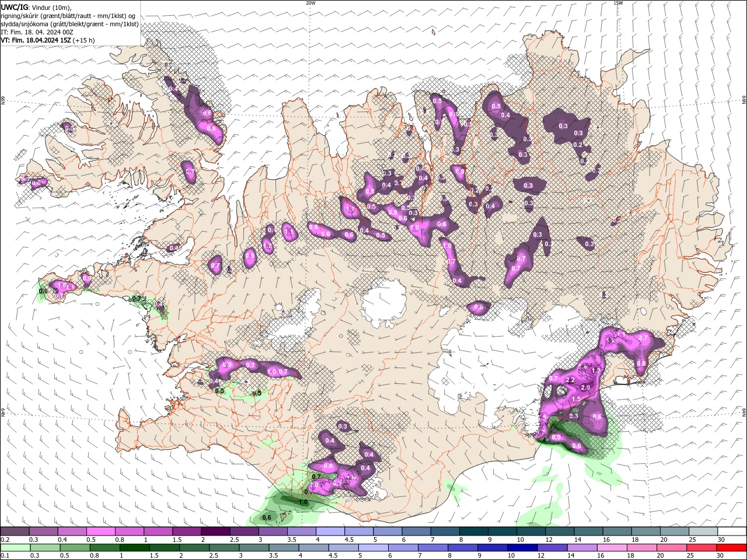Click the lightest green 0.1 swatch in lower legend row

(x=16, y=548)
